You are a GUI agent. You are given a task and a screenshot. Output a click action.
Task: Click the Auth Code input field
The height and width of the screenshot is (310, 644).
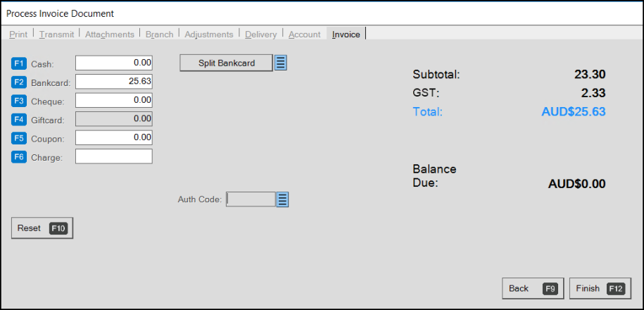[251, 199]
